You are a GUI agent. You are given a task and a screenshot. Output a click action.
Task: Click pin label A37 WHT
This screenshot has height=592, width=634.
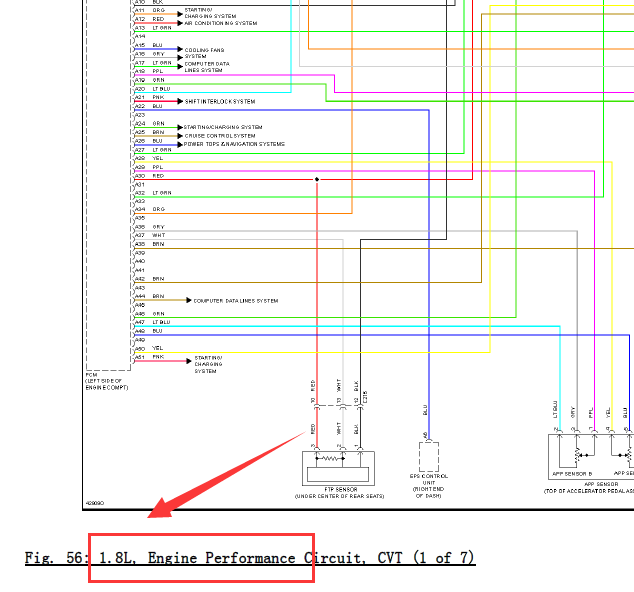[x=150, y=235]
